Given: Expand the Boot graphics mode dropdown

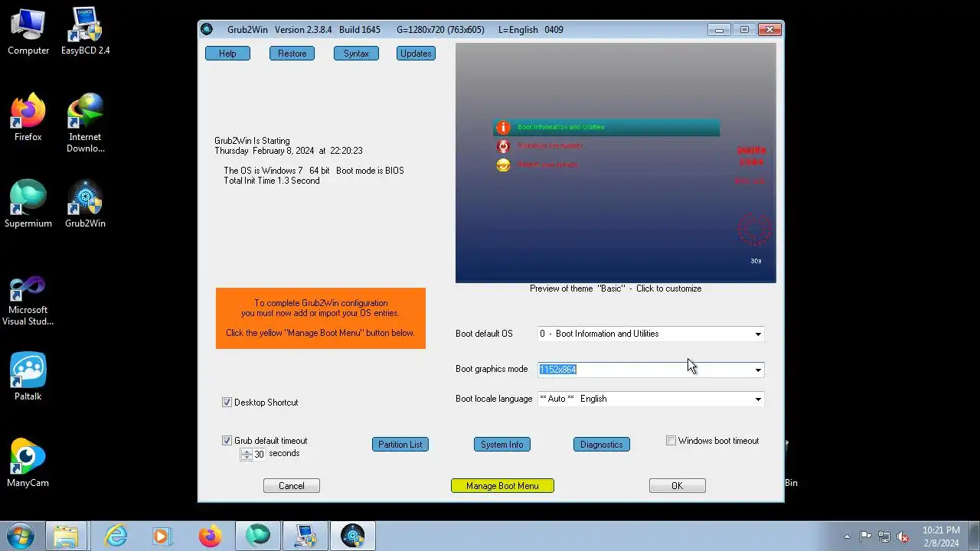Looking at the screenshot, I should coord(758,370).
